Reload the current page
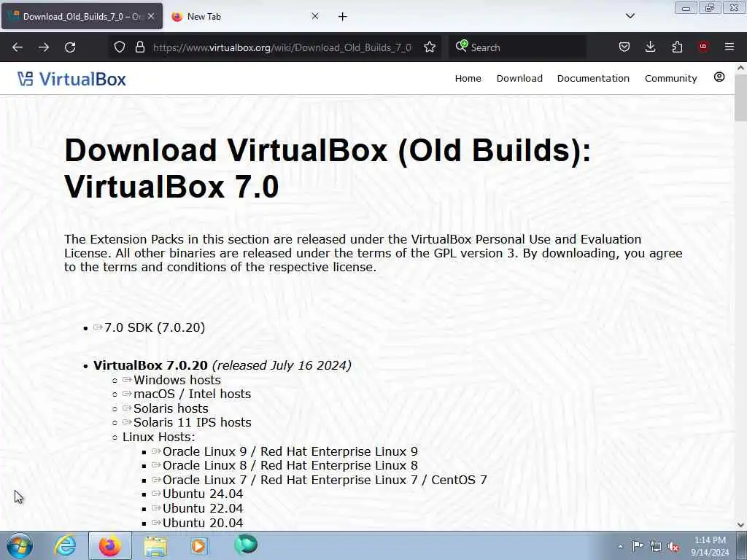This screenshot has width=747, height=560. tap(70, 47)
